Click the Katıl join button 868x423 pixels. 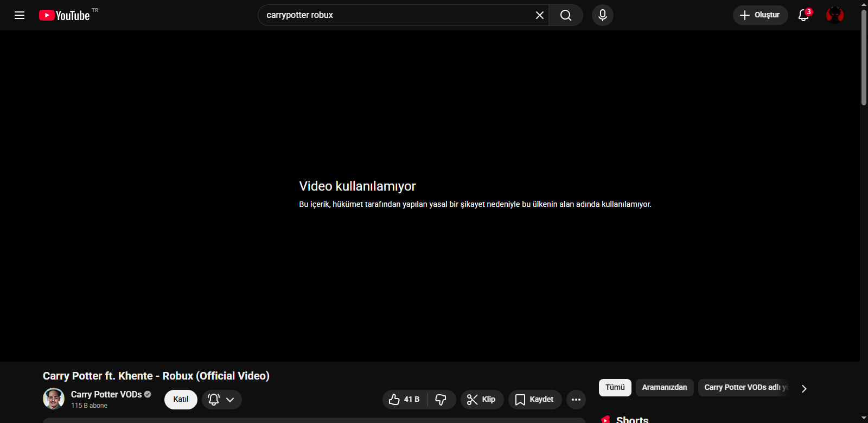click(181, 400)
